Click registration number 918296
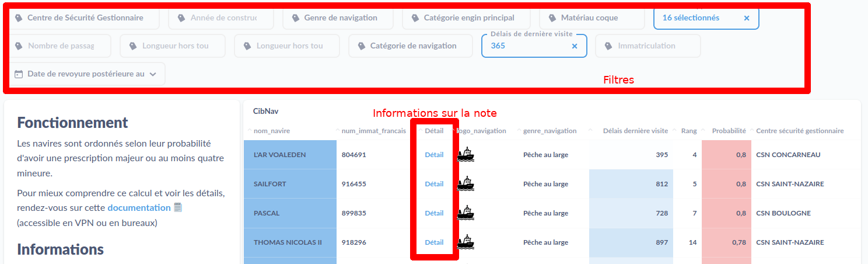This screenshot has height=264, width=868. (x=354, y=242)
